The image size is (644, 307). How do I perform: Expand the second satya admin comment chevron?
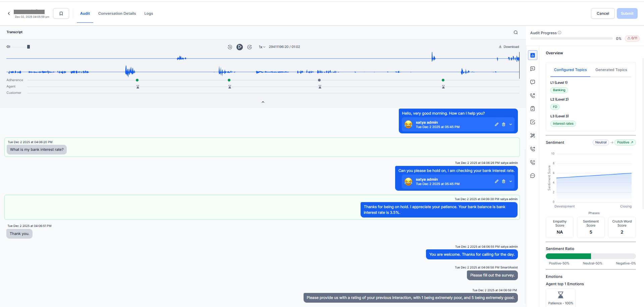pos(511,181)
